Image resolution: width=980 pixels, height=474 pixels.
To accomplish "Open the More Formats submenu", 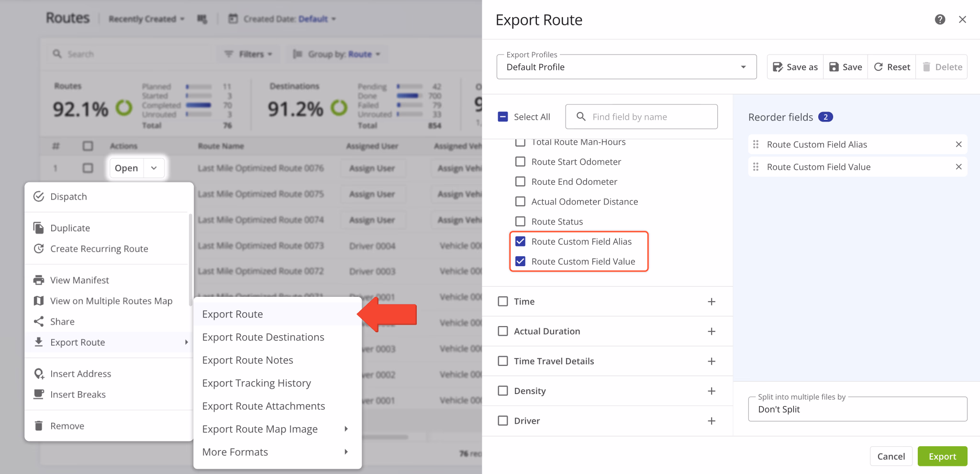I will pyautogui.click(x=235, y=451).
